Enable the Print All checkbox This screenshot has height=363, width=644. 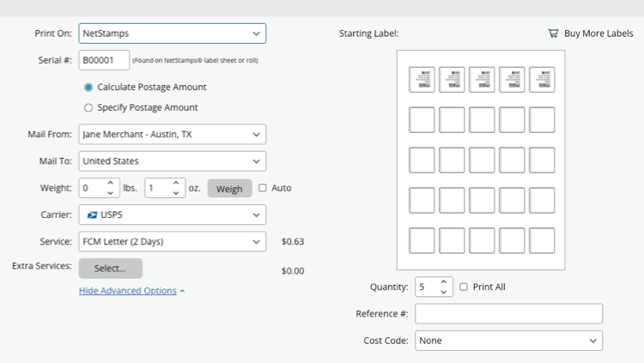point(464,287)
